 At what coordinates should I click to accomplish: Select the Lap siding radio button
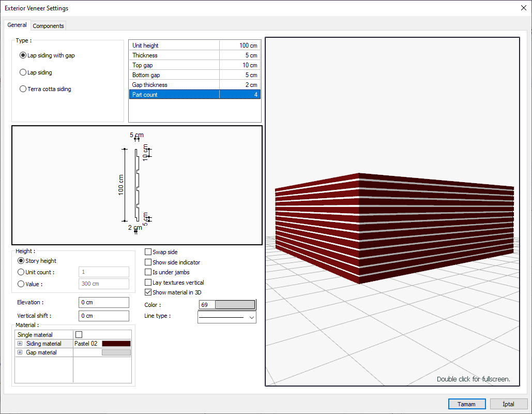tap(23, 72)
